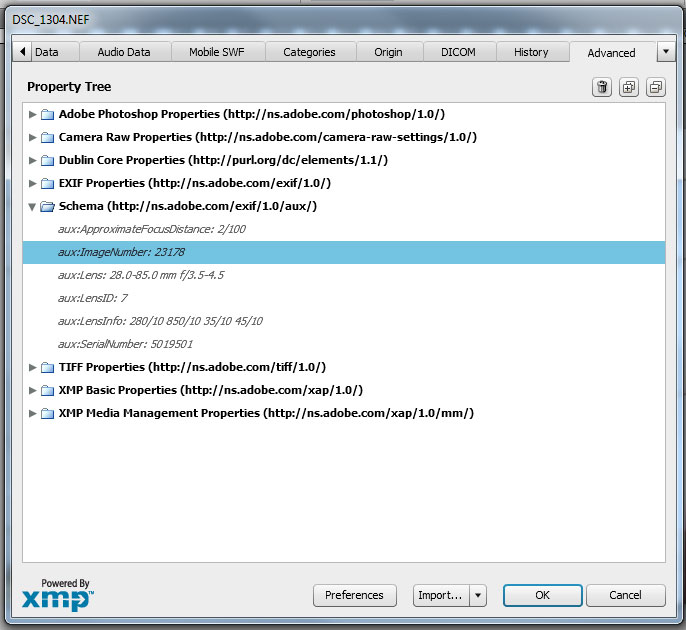Click the Dublin Core Properties folder icon
The height and width of the screenshot is (630, 686).
point(47,161)
